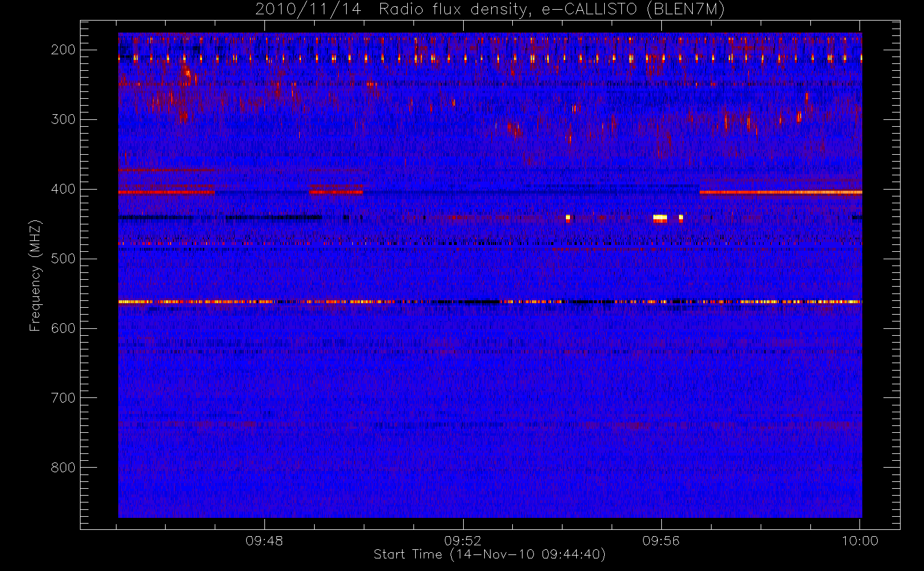Click the 500 frequency tick label
The height and width of the screenshot is (571, 924).
coord(63,259)
